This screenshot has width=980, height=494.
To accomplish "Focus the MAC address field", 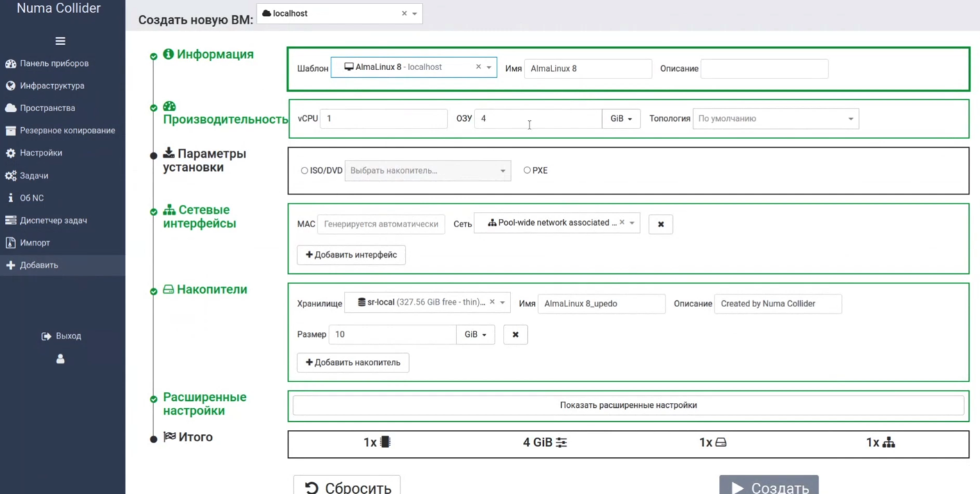I will (x=381, y=224).
